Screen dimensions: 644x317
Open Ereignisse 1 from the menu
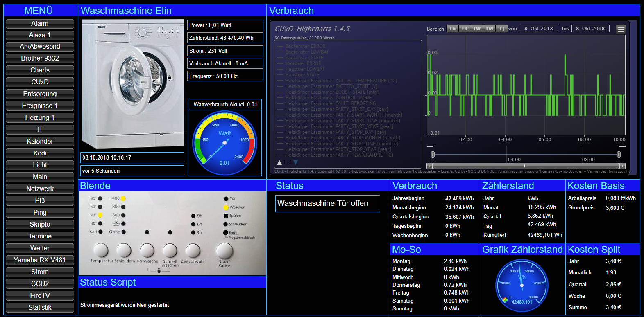pyautogui.click(x=40, y=106)
